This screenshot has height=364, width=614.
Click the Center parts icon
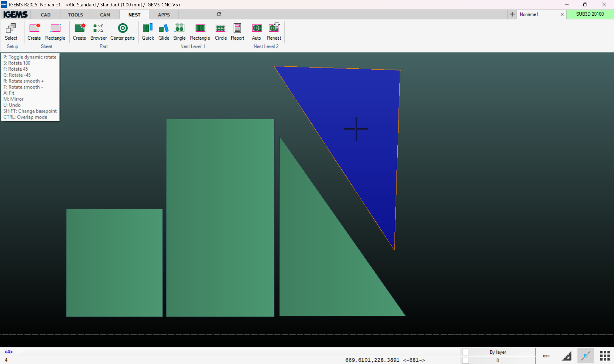[122, 32]
